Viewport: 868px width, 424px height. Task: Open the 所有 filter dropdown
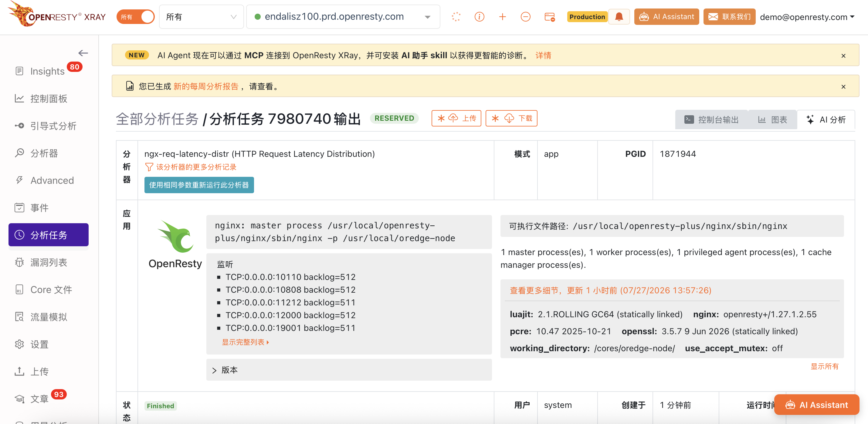tap(201, 17)
